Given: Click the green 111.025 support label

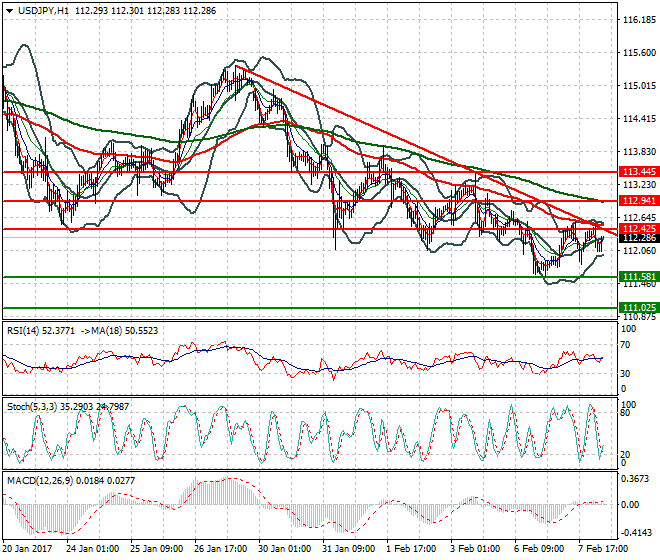Looking at the screenshot, I should [x=639, y=308].
